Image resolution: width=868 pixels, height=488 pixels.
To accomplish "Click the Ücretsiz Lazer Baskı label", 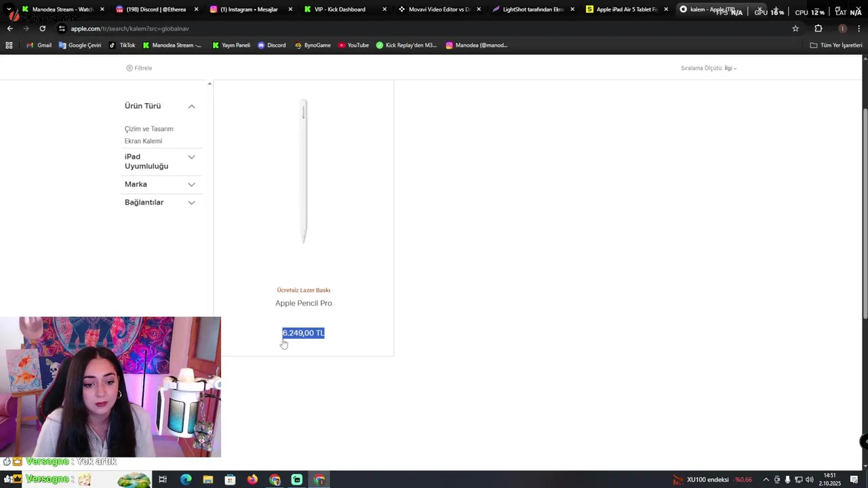I will (304, 290).
